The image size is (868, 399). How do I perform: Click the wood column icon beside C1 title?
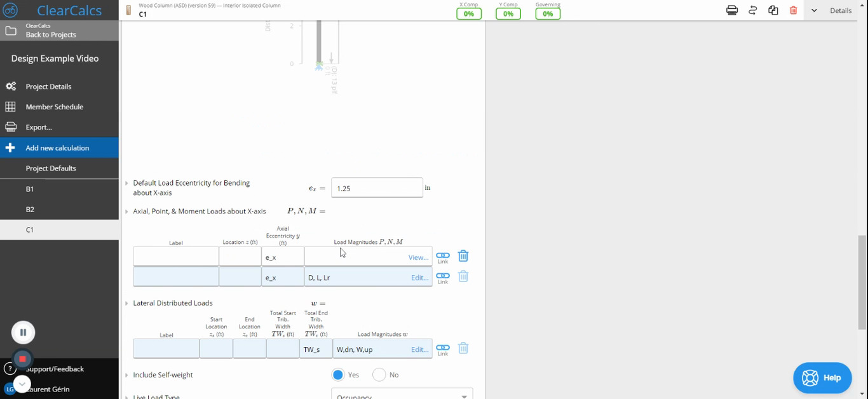[128, 10]
